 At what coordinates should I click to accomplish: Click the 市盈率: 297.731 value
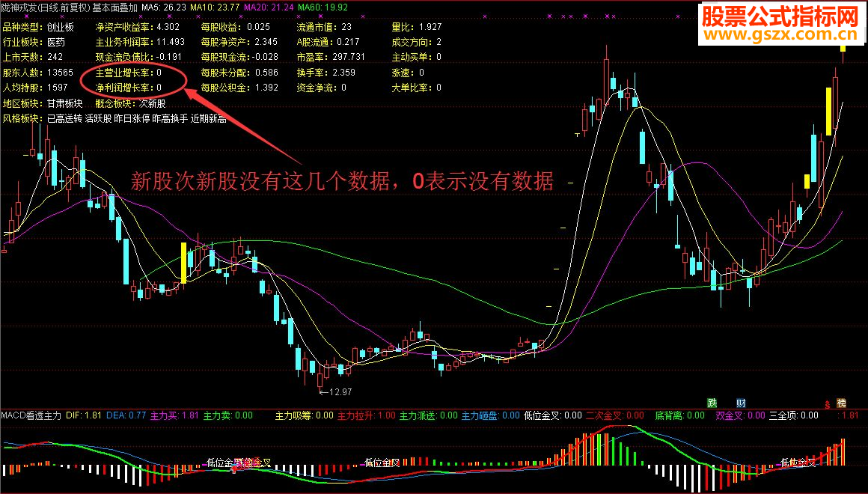[331, 56]
